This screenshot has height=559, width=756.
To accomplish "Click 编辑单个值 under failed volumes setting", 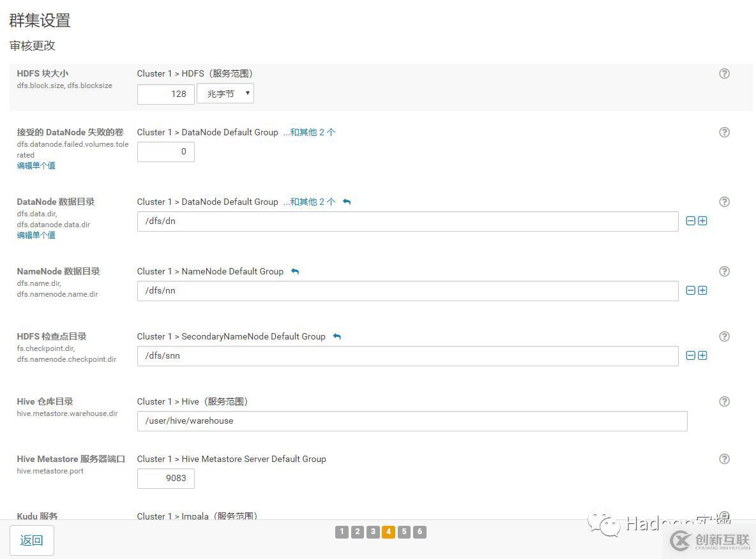I will (x=36, y=166).
